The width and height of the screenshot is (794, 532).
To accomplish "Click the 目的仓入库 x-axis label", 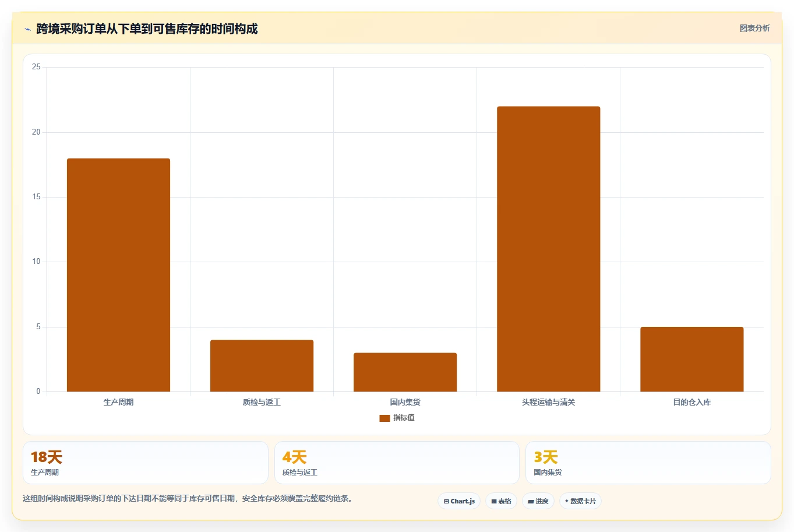I will pos(692,402).
